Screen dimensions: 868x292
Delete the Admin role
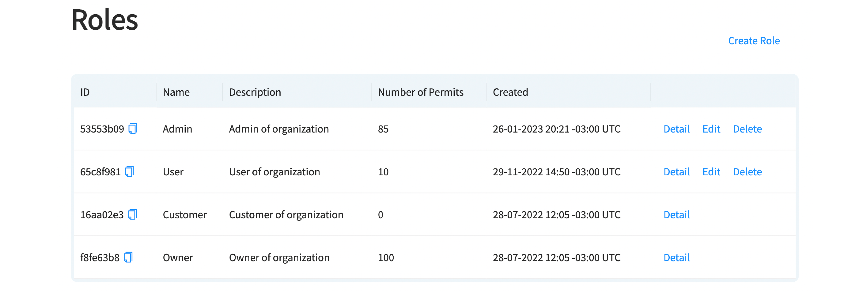(x=747, y=129)
